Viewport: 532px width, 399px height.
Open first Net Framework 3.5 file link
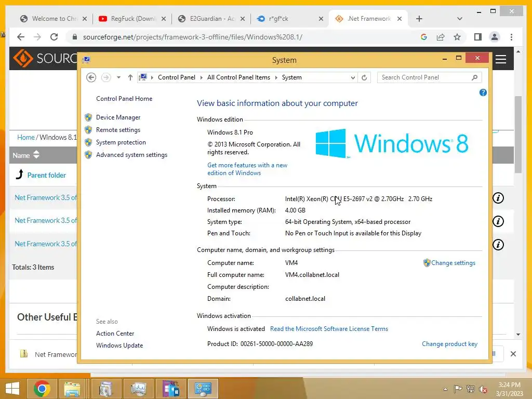46,197
